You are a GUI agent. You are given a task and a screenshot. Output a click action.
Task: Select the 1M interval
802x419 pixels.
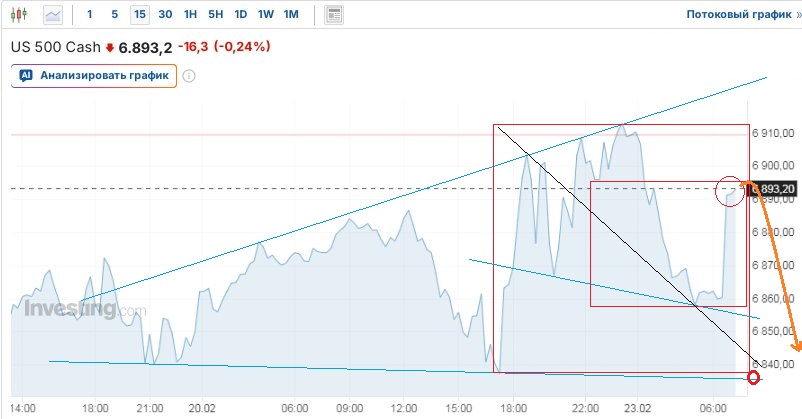click(291, 15)
